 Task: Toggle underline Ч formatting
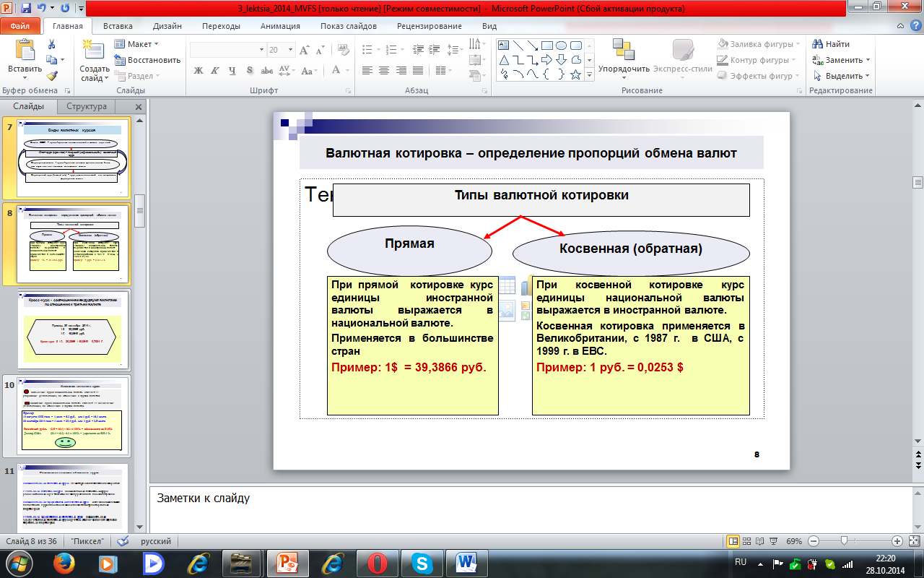pos(232,71)
